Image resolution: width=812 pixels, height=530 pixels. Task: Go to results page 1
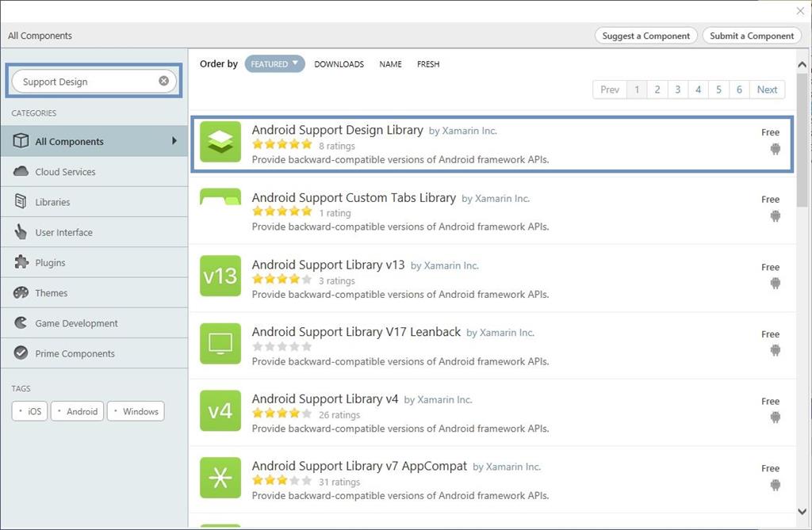tap(637, 90)
